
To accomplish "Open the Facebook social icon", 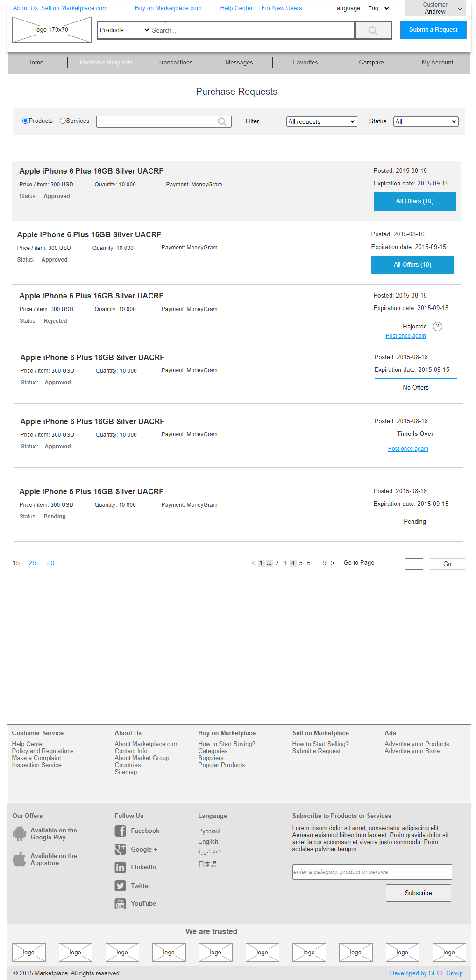I will (x=120, y=831).
